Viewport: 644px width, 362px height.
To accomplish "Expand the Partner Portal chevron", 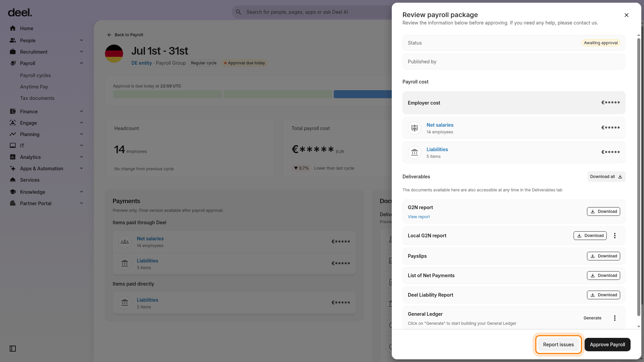I will [82, 203].
